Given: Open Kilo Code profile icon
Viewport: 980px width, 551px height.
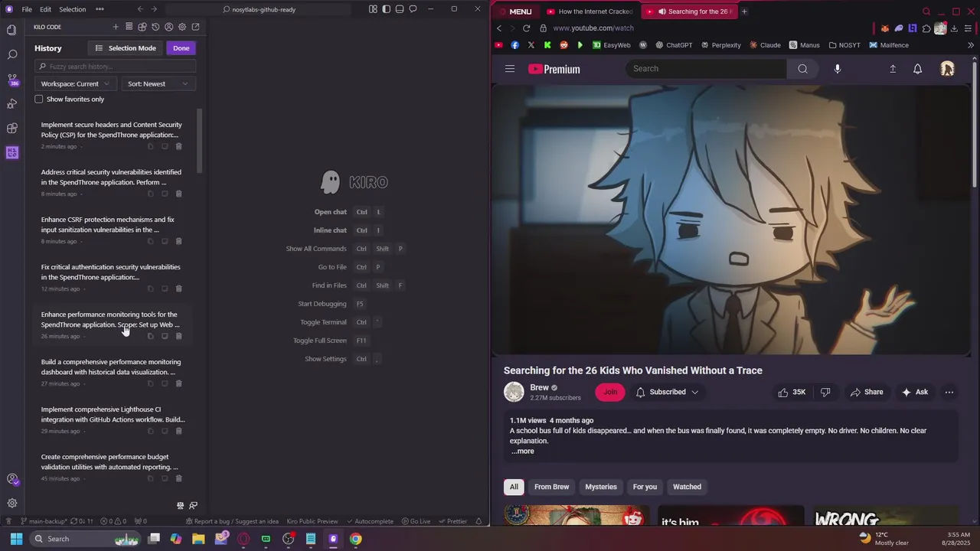Looking at the screenshot, I should coord(168,27).
